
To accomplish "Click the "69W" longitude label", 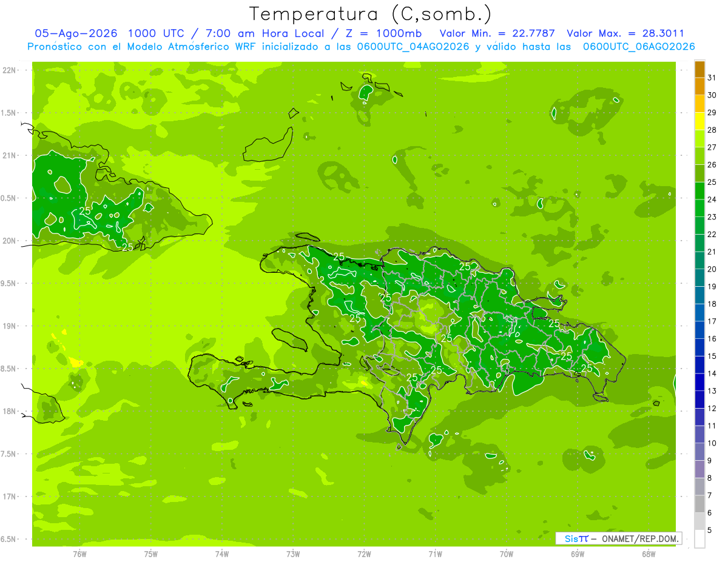I will (578, 554).
